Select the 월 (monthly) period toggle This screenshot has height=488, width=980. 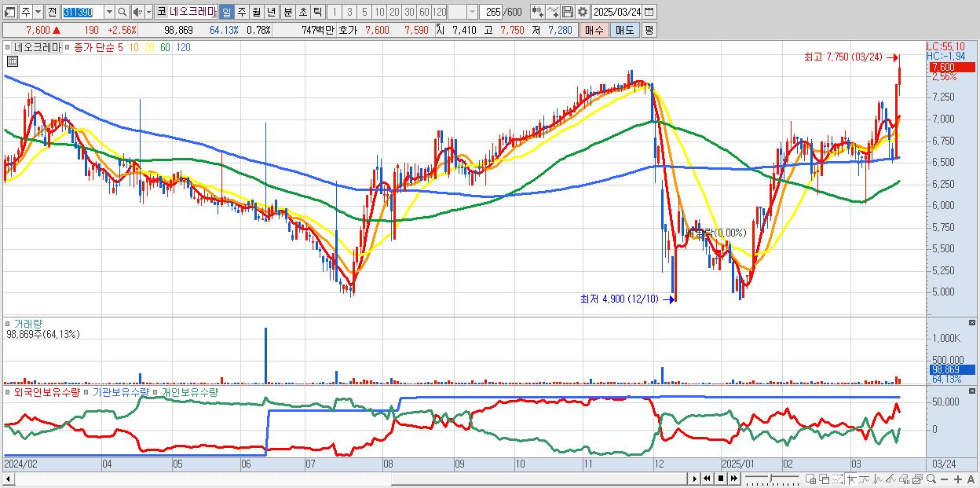tap(256, 12)
